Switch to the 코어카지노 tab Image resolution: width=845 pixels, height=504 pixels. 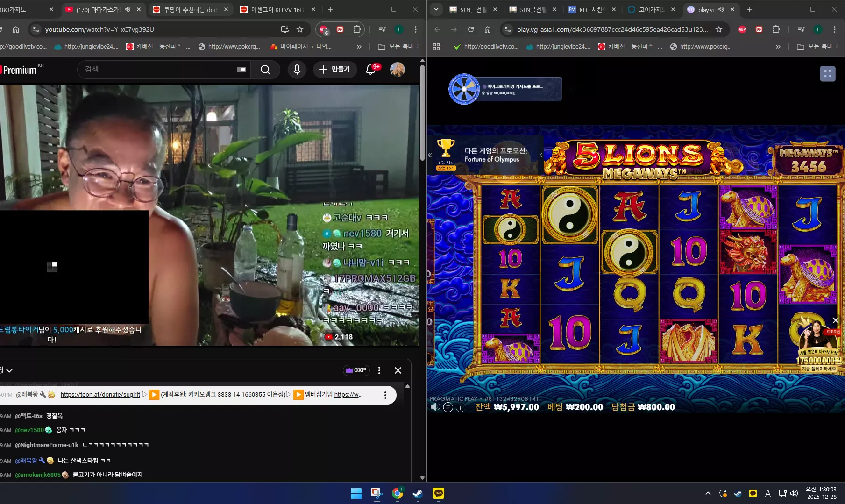point(652,9)
